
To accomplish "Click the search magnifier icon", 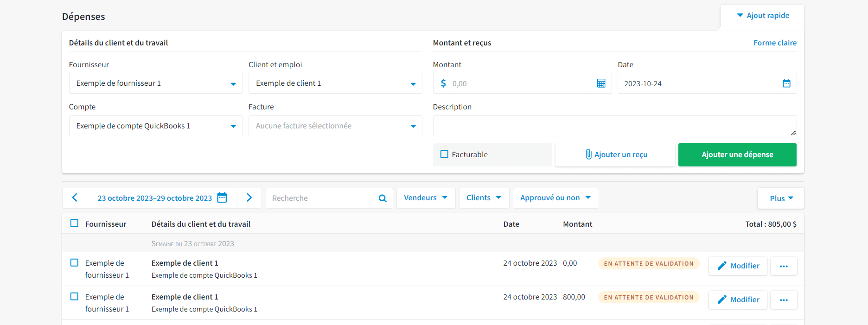I will pyautogui.click(x=383, y=198).
